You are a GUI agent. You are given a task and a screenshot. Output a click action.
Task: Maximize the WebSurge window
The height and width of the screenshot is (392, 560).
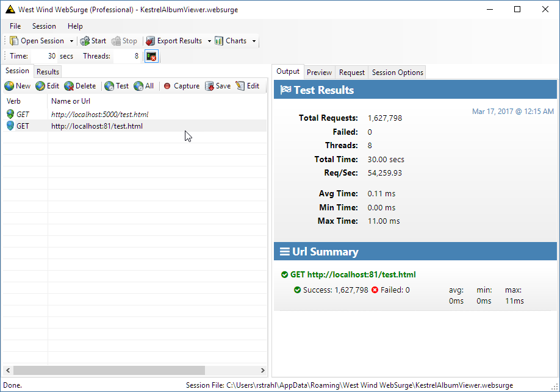tap(517, 9)
